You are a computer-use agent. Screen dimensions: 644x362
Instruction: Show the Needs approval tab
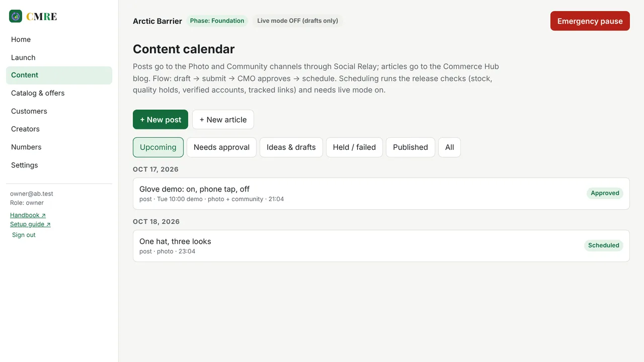[x=221, y=147]
